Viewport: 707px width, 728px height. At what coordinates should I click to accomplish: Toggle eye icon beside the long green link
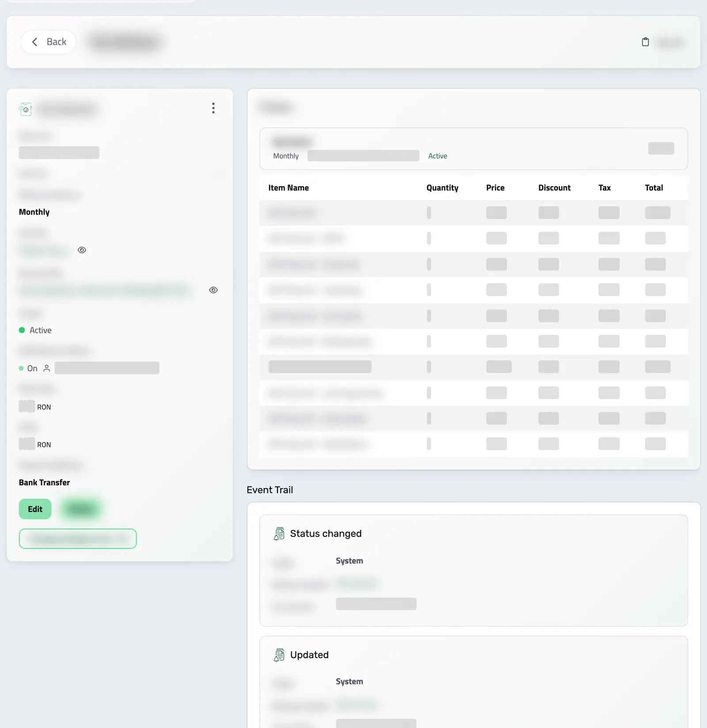click(x=213, y=290)
